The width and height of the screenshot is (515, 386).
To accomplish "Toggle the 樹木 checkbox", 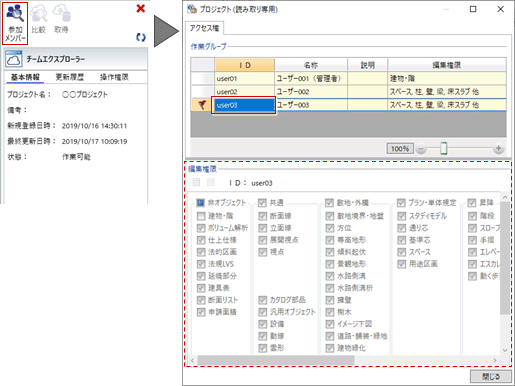I will (330, 312).
